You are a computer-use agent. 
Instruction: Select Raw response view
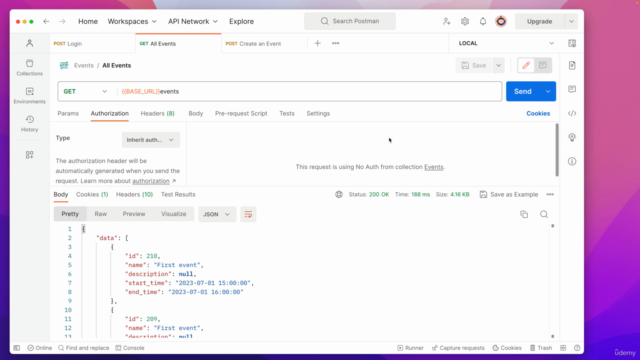point(100,214)
